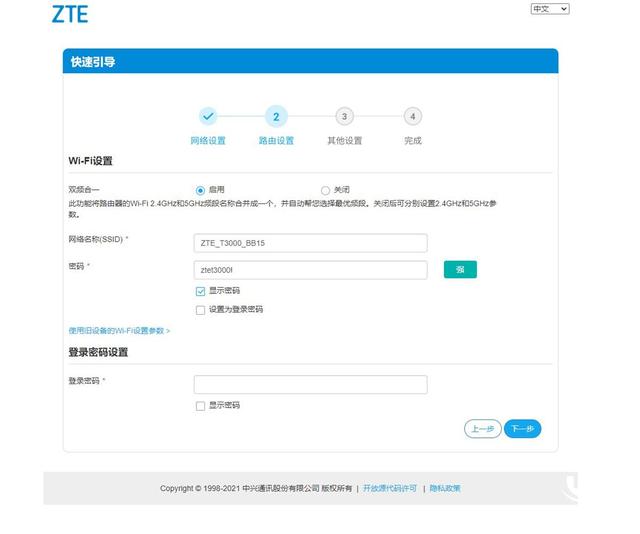Click the ZTE logo
Viewport: 640px width, 534px height.
tap(69, 14)
